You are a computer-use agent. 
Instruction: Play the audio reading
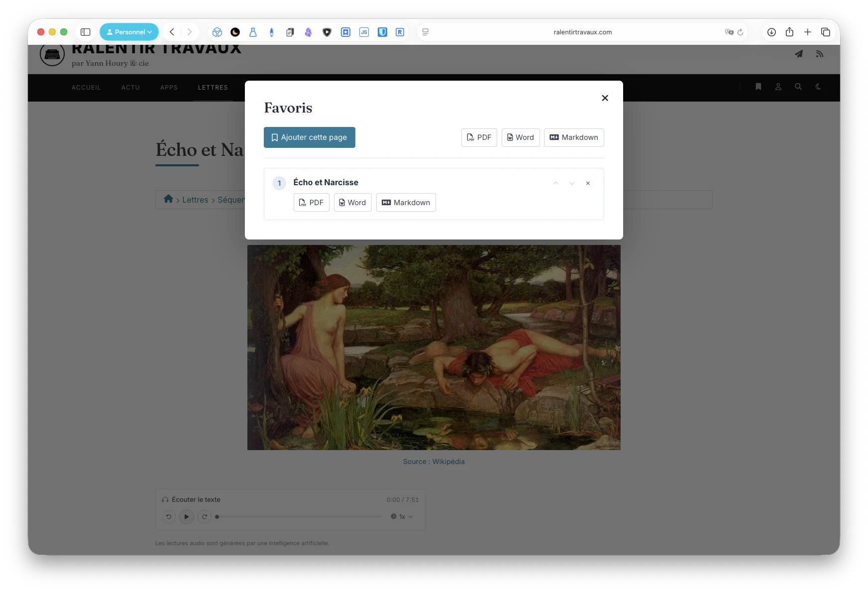[x=187, y=517]
